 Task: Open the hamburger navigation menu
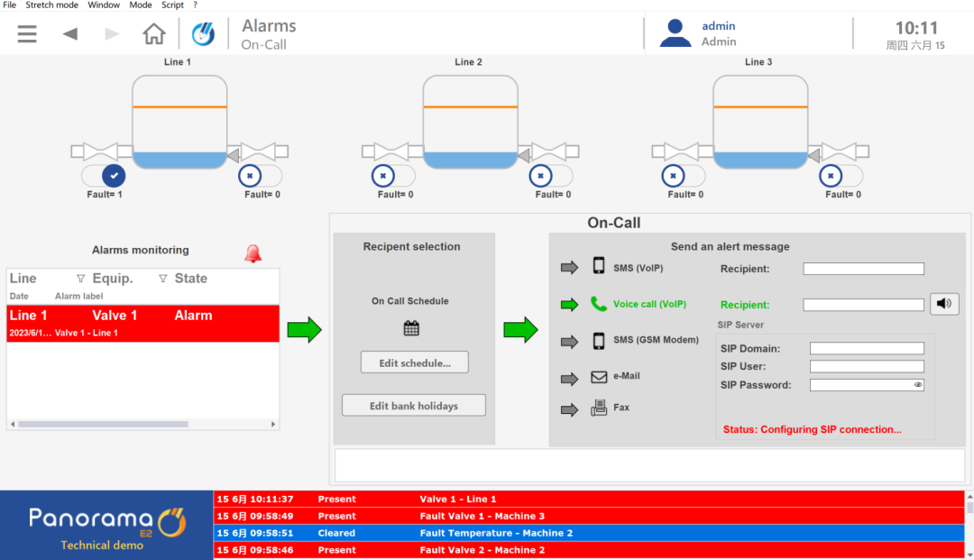[x=27, y=34]
